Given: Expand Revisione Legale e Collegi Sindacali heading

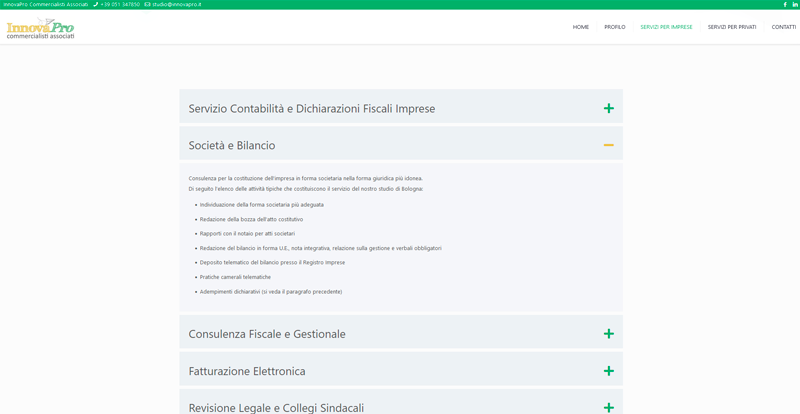Looking at the screenshot, I should 276,407.
